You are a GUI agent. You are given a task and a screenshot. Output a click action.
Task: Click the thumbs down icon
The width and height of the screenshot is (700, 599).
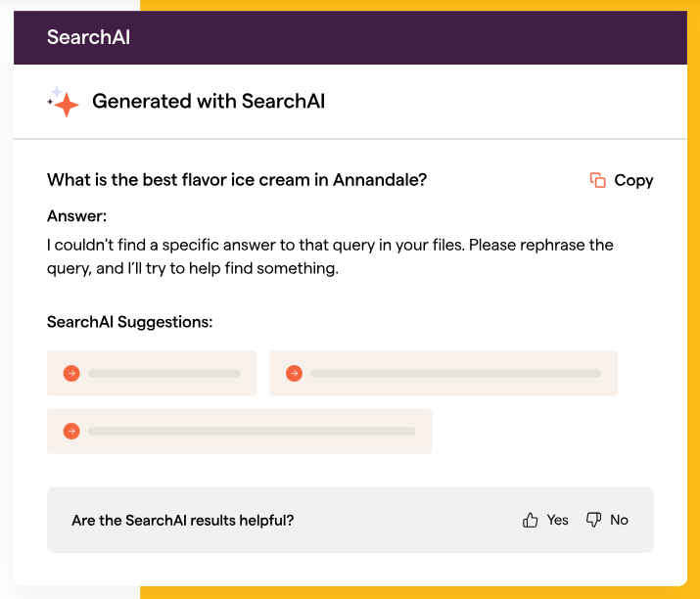coord(593,520)
